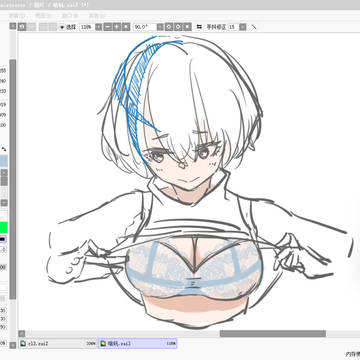
Task: Click the stabilizer value field showing 15
Action: pyautogui.click(x=233, y=27)
